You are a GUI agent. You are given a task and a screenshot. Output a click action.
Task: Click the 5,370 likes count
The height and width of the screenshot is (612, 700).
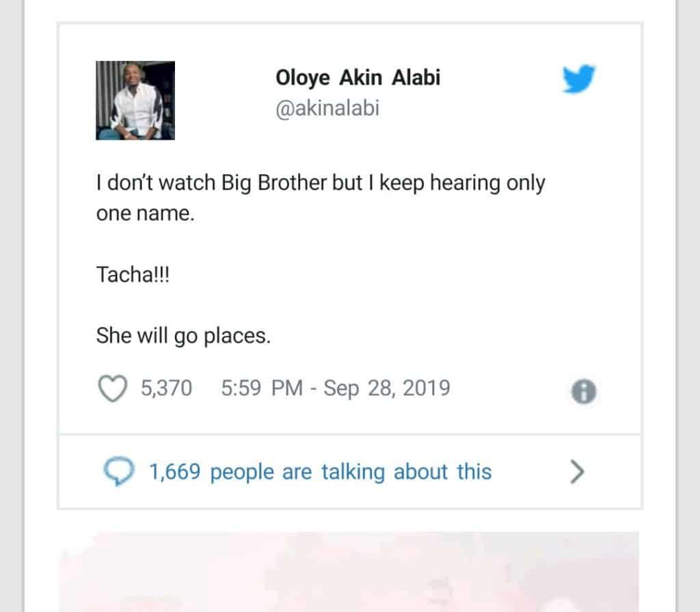pos(167,388)
